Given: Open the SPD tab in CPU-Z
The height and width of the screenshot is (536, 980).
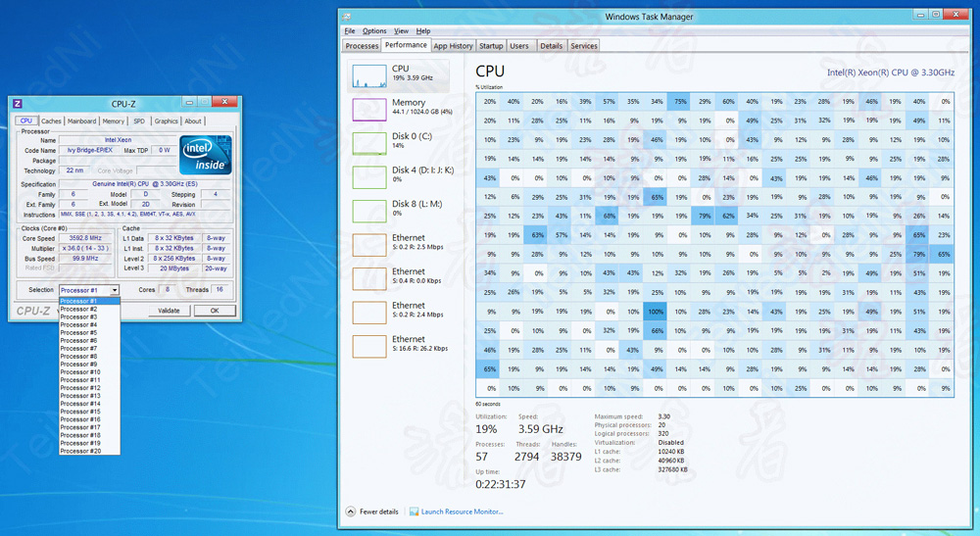Looking at the screenshot, I should 139,122.
